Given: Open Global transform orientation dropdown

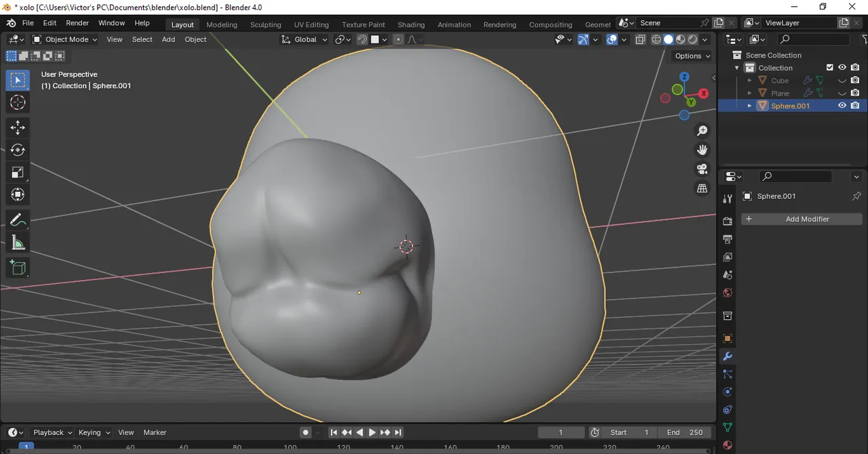Looking at the screenshot, I should (x=304, y=39).
